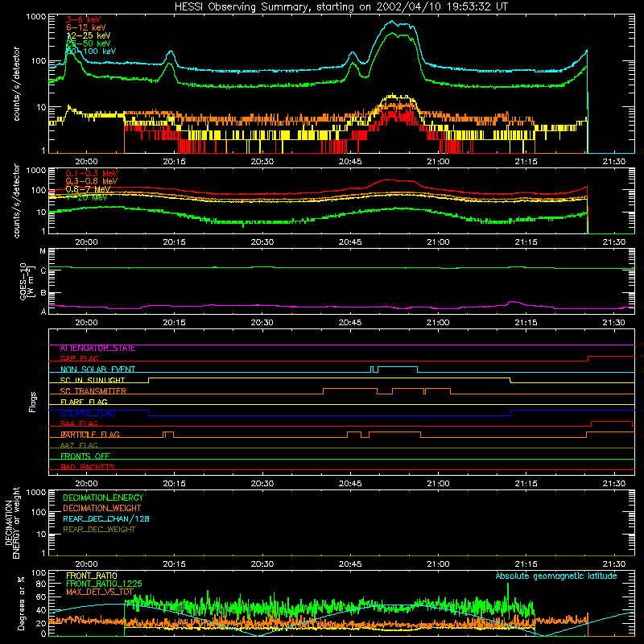This screenshot has width=644, height=644.
Task: Click counts/s/detector axis title of keV panel
Action: [x=17, y=84]
